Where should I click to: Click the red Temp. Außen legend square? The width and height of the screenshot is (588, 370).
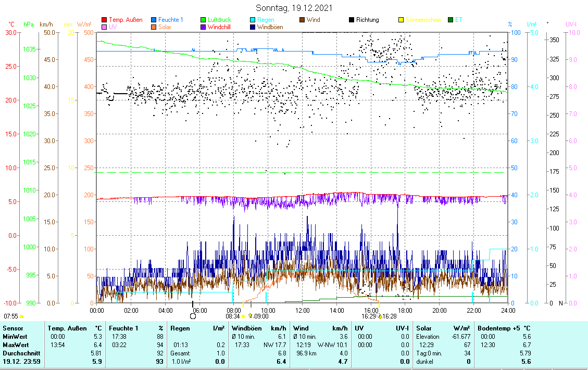point(104,20)
